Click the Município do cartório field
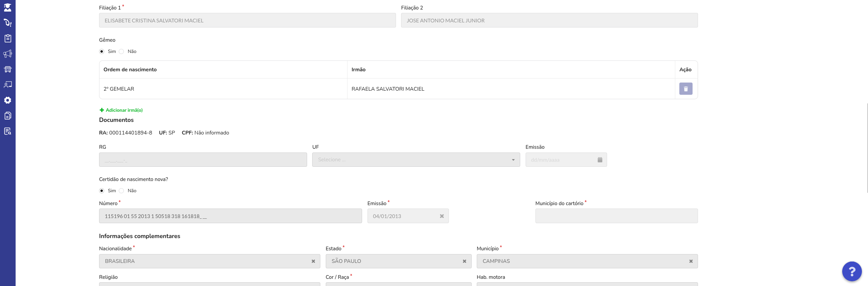 (616, 216)
